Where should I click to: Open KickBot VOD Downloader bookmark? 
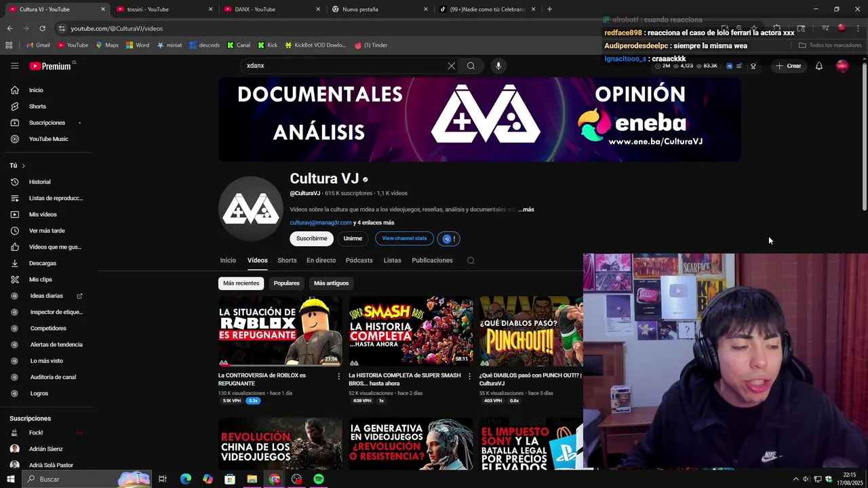tap(315, 45)
